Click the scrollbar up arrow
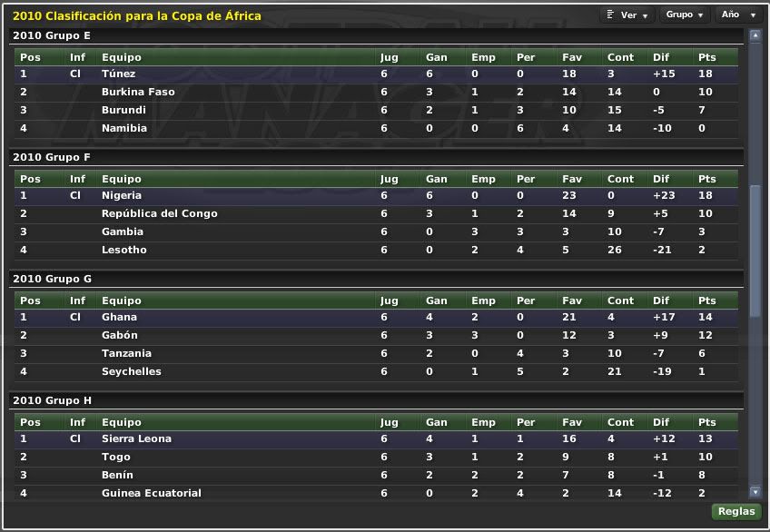The image size is (770, 532). (755, 35)
